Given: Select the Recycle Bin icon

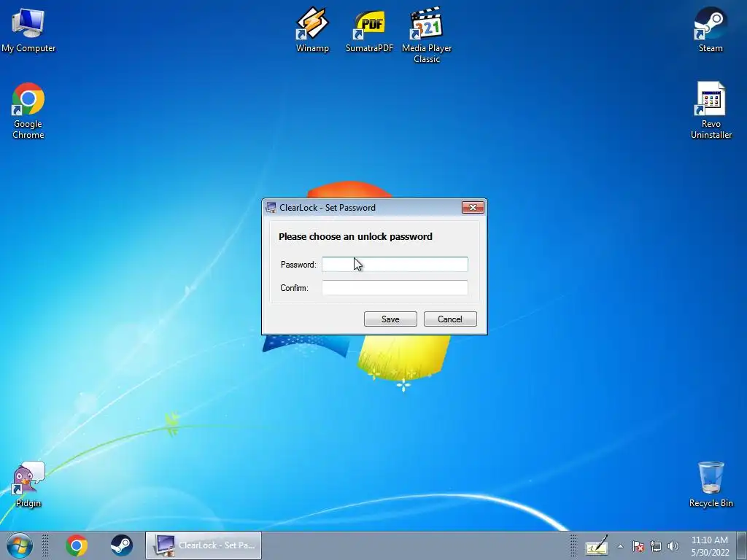Looking at the screenshot, I should coord(711,485).
